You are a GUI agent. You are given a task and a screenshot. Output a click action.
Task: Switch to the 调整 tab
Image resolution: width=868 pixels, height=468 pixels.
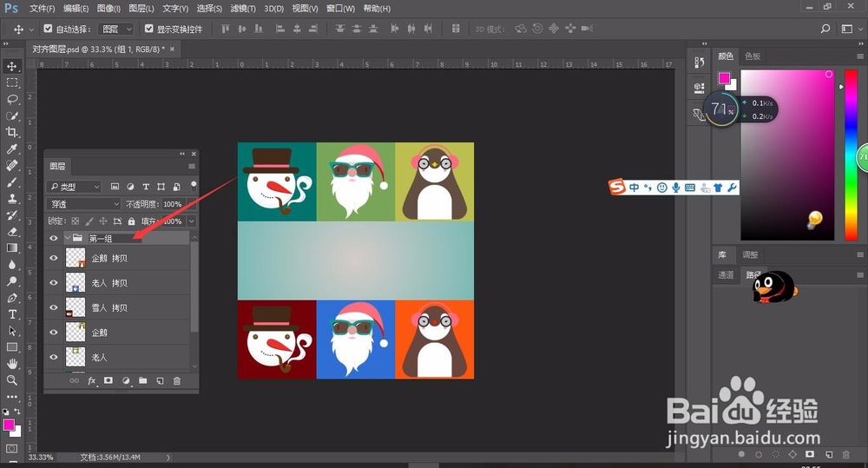[750, 254]
